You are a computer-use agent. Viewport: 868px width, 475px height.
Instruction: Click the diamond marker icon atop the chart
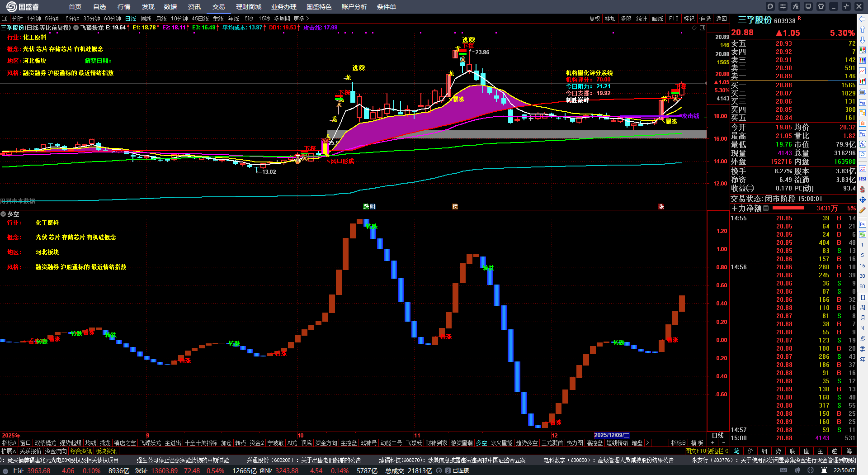pyautogui.click(x=694, y=28)
